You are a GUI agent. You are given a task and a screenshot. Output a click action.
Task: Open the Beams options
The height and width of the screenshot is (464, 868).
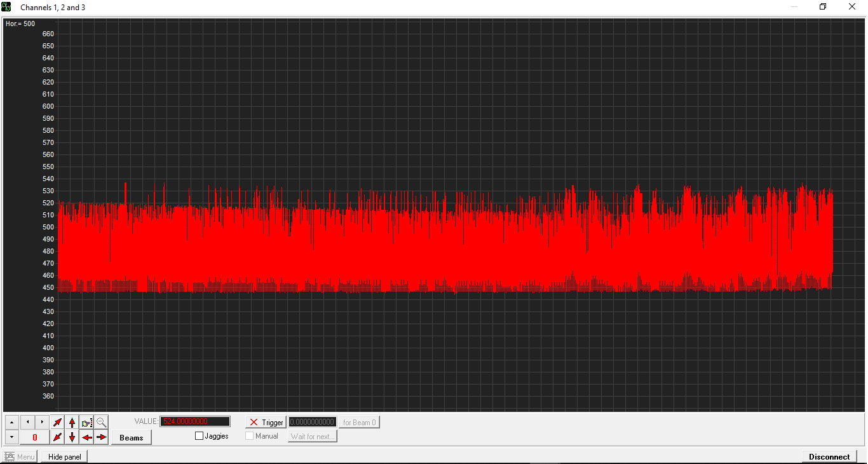(x=132, y=437)
